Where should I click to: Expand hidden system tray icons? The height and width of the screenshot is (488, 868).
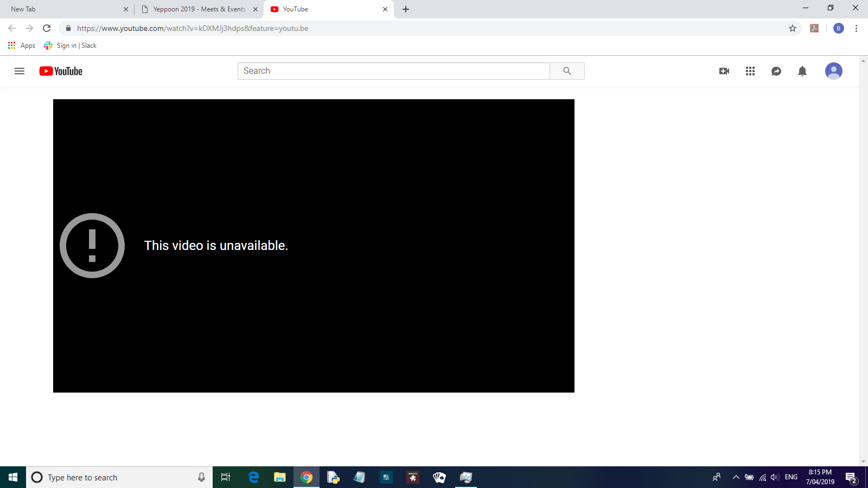[736, 477]
